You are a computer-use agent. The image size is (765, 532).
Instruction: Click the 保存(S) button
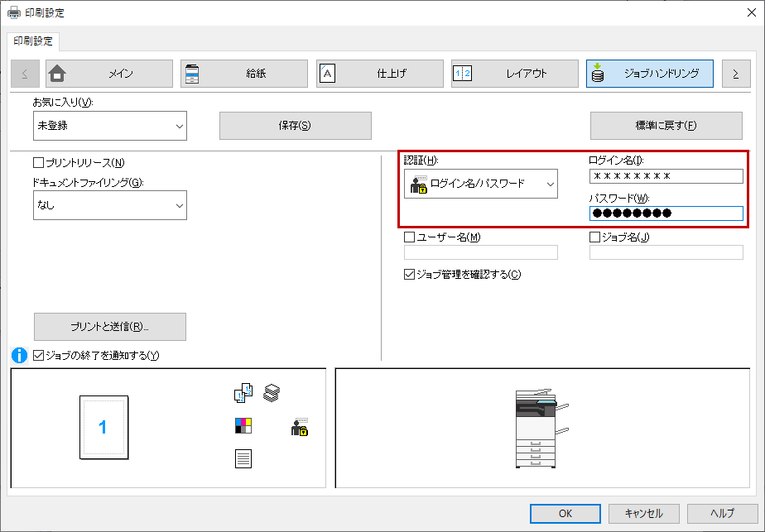296,126
